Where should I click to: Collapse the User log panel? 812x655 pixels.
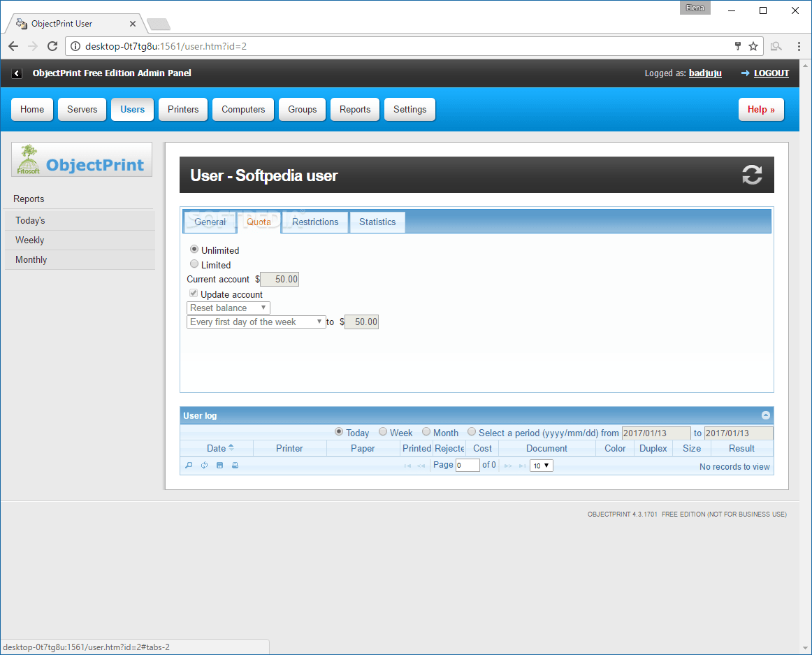point(765,415)
